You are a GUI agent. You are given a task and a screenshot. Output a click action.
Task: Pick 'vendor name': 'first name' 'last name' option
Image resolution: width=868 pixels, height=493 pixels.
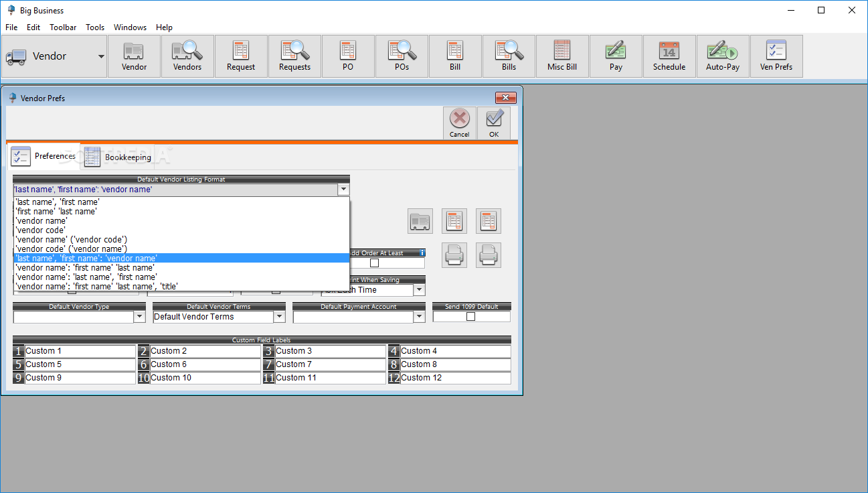pos(181,267)
